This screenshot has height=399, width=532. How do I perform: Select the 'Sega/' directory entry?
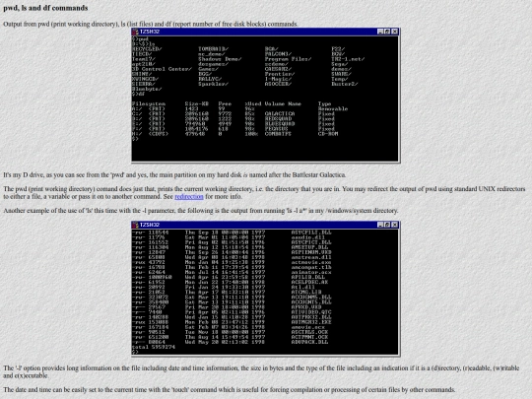click(340, 64)
